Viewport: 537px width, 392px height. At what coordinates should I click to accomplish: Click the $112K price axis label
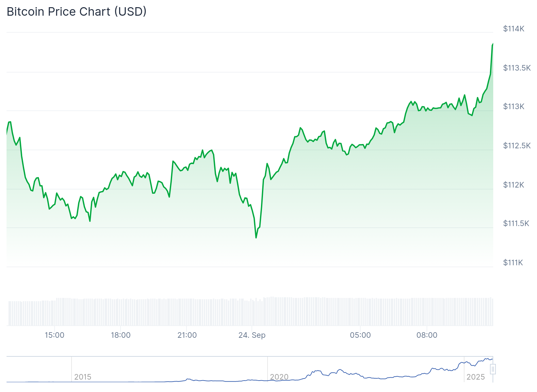click(513, 185)
